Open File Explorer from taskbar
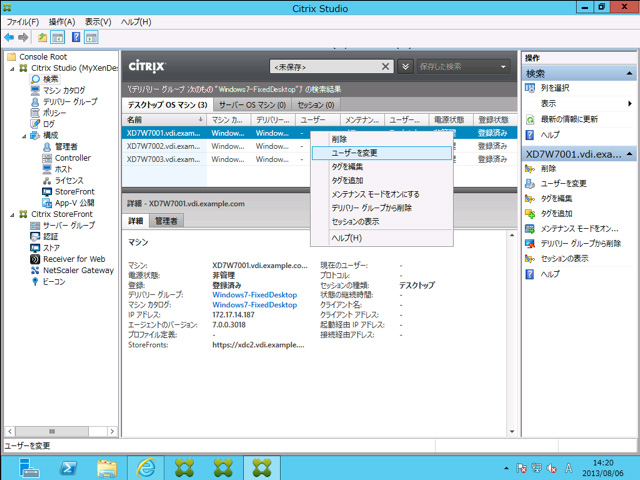 click(x=107, y=468)
